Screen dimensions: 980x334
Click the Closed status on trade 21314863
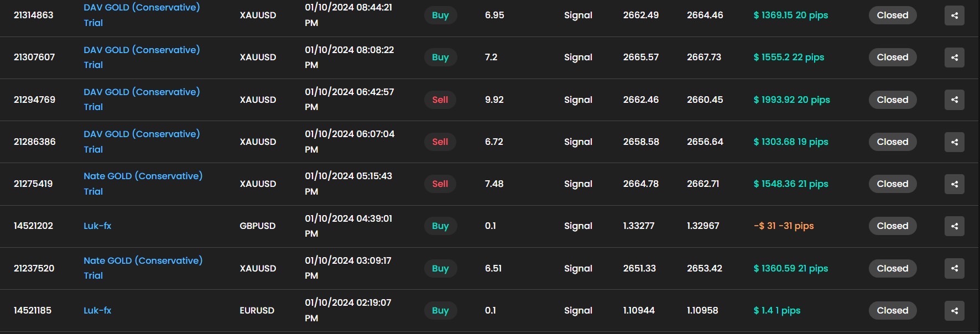coord(892,15)
